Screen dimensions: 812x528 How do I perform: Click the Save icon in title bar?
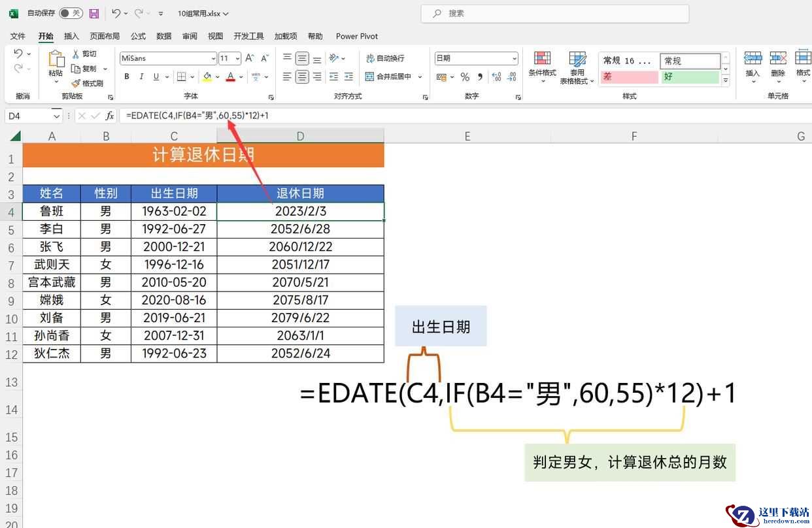coord(93,13)
